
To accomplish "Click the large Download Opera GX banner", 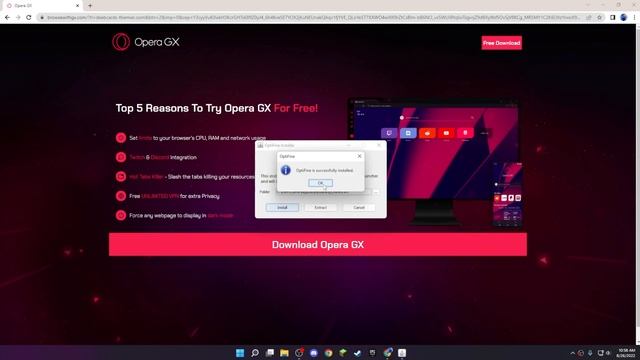I will click(x=318, y=244).
